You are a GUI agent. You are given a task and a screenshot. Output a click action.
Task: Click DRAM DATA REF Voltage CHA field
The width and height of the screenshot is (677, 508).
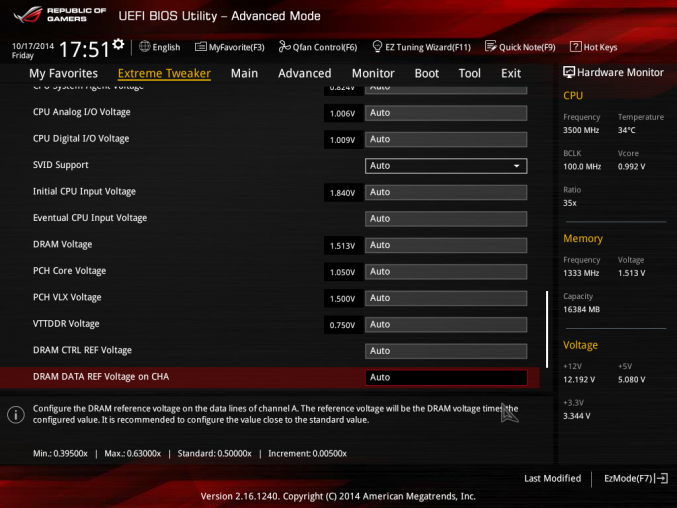tap(446, 378)
